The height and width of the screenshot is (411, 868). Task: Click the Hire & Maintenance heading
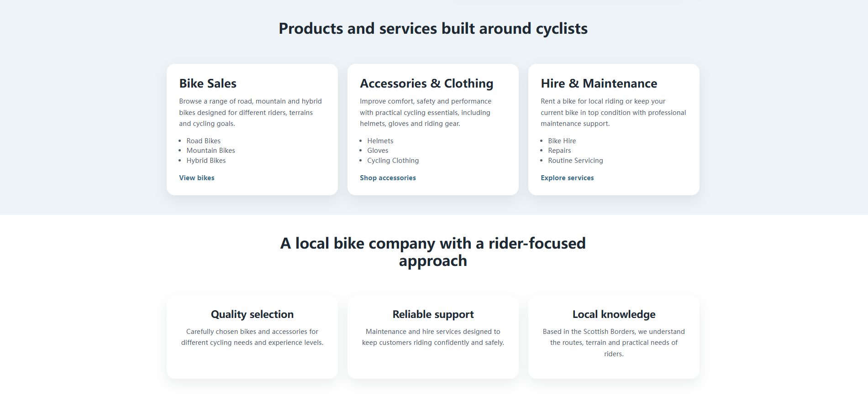point(599,83)
